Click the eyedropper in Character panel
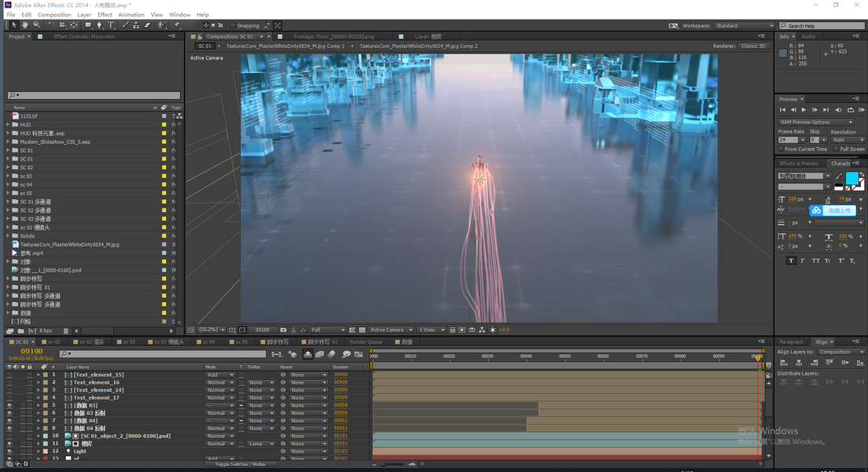The image size is (868, 472). click(839, 176)
